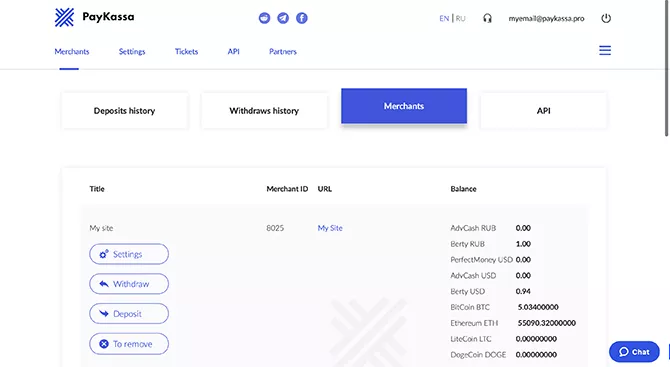Switch language to EN

pos(444,18)
